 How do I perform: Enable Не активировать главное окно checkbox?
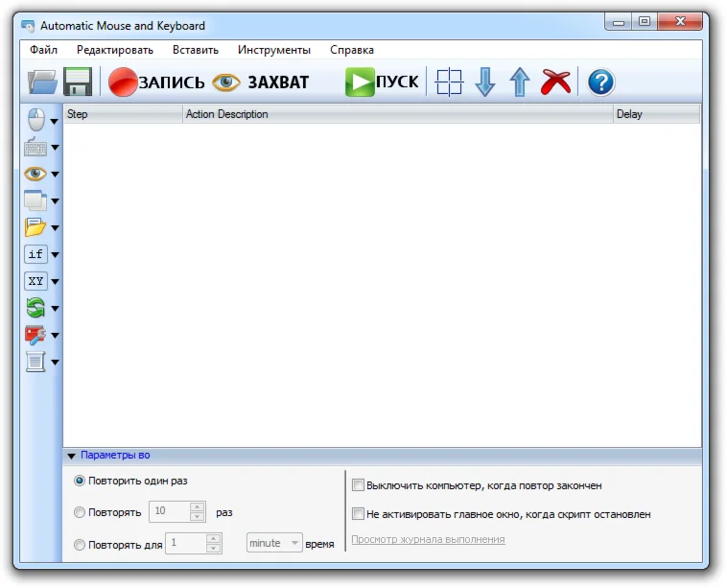click(358, 514)
